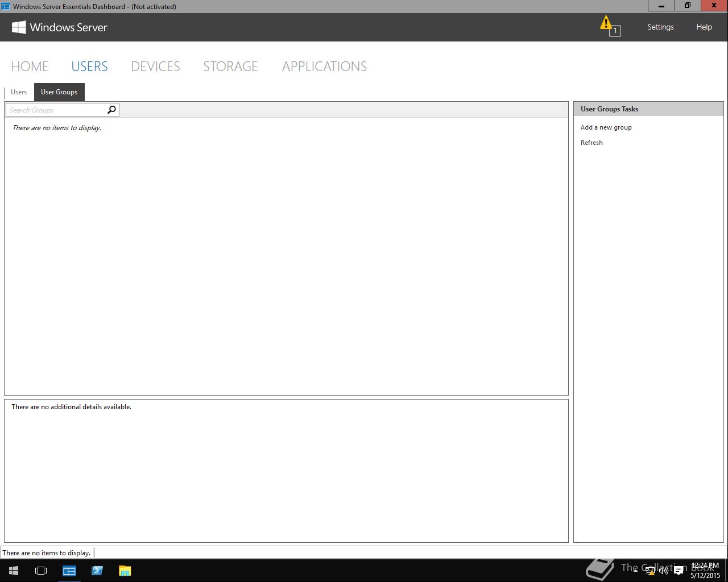The width and height of the screenshot is (728, 582).
Task: Click the network tray icon
Action: (650, 571)
